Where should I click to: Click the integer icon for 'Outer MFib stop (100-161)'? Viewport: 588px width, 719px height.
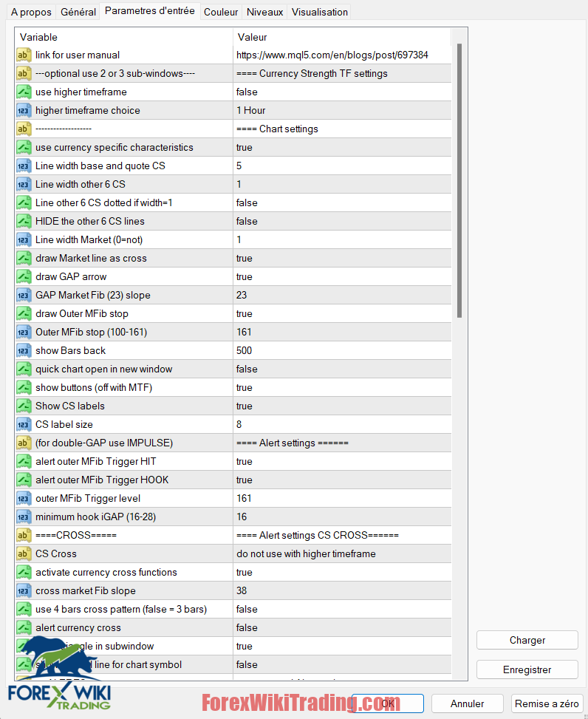click(x=24, y=332)
